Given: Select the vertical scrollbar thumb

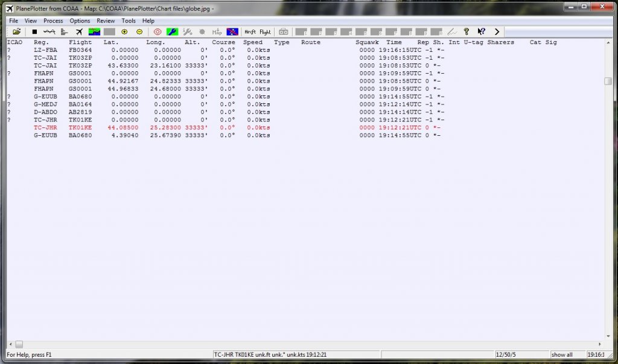Looking at the screenshot, I should tap(608, 81).
